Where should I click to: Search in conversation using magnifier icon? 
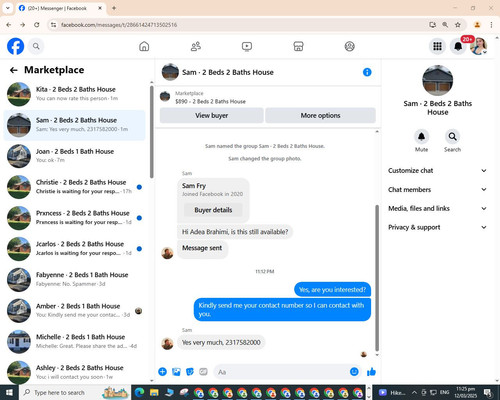pyautogui.click(x=452, y=137)
